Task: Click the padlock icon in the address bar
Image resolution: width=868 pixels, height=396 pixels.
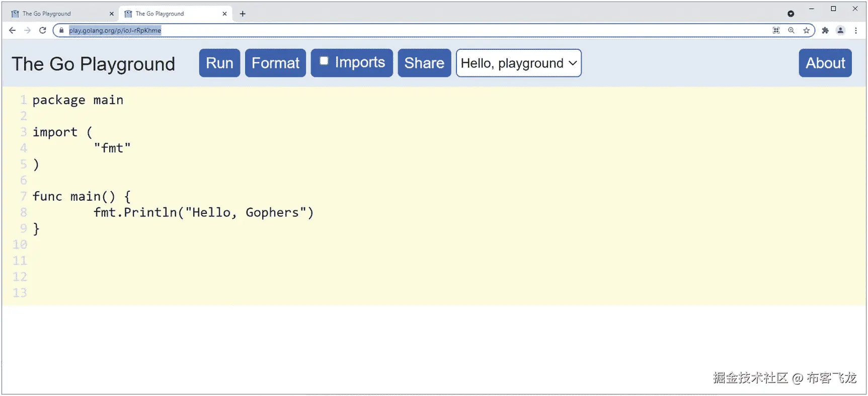Action: [61, 30]
